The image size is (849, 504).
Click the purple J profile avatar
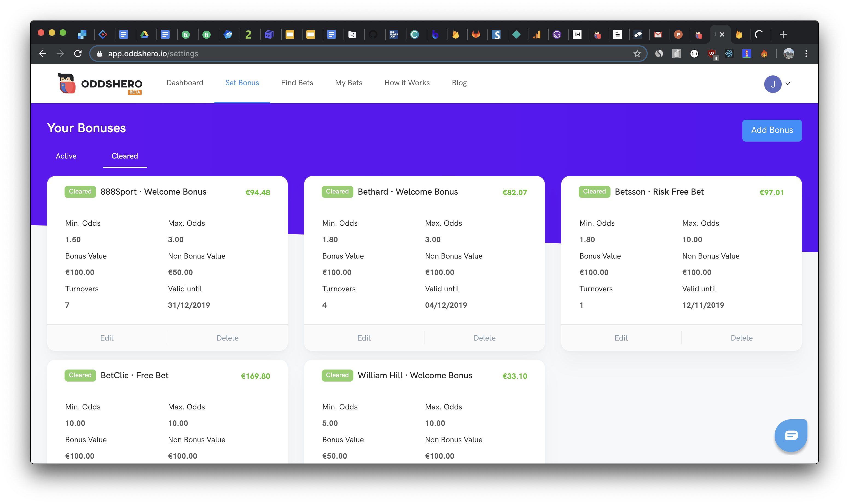772,84
